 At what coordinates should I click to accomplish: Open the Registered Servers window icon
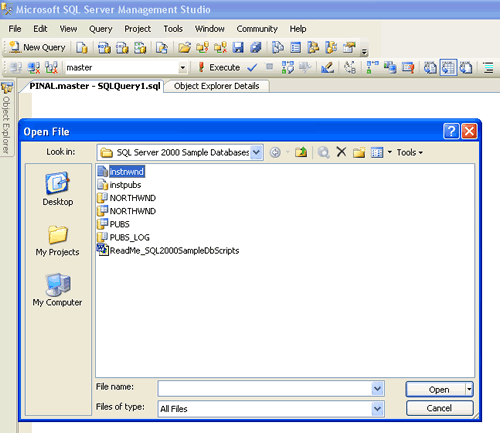(278, 48)
